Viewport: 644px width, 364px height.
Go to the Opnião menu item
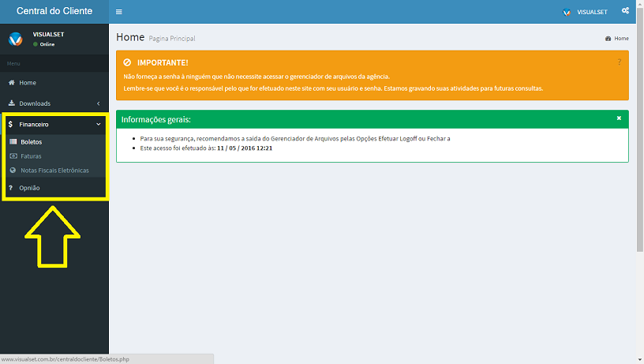pyautogui.click(x=29, y=188)
